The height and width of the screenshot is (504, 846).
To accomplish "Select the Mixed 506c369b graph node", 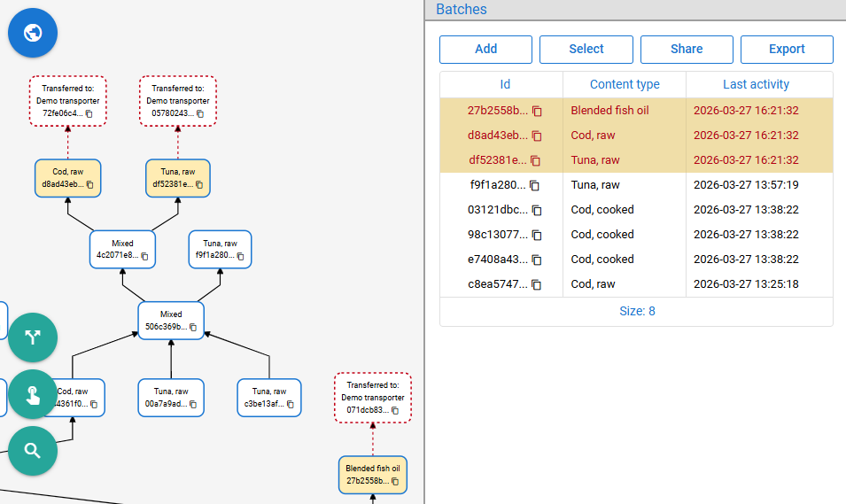I will coord(171,321).
